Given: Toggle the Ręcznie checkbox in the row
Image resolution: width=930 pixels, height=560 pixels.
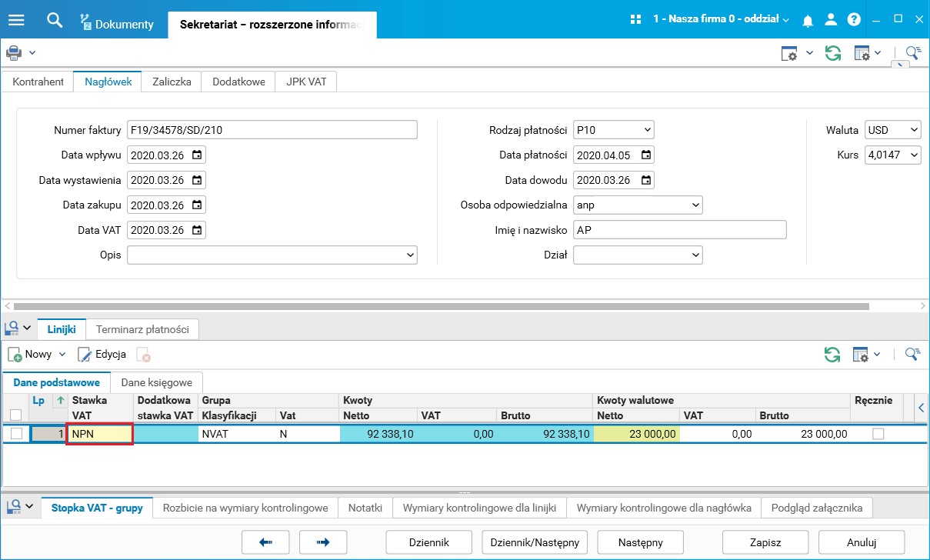Looking at the screenshot, I should tap(878, 434).
